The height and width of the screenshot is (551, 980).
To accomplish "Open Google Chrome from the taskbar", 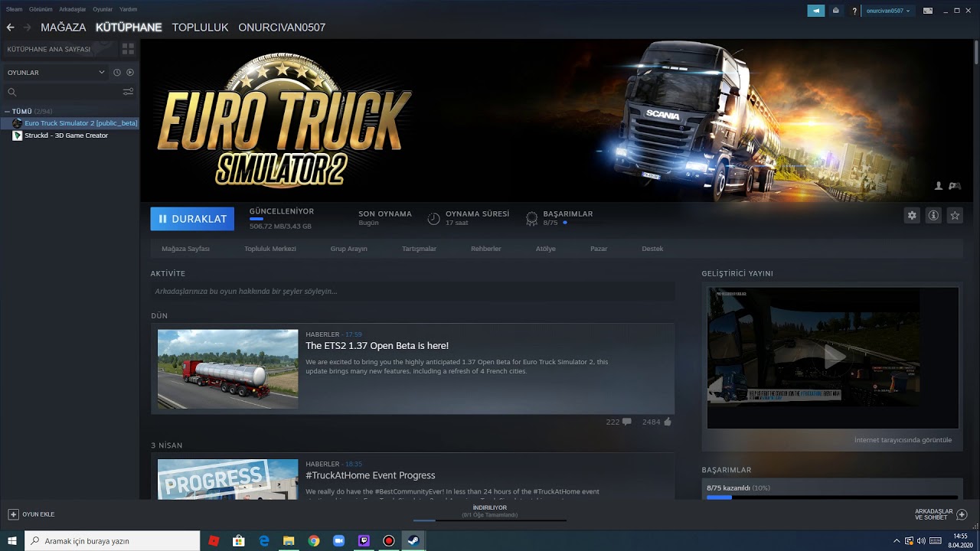I will pos(314,541).
